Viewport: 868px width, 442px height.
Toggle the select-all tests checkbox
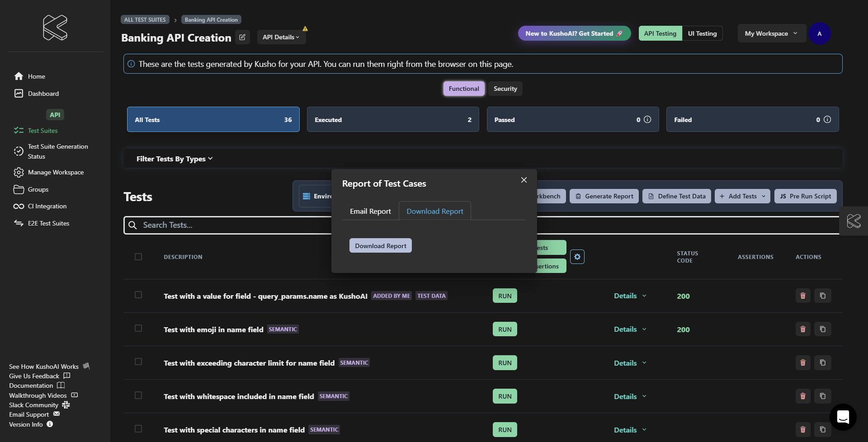(x=138, y=257)
